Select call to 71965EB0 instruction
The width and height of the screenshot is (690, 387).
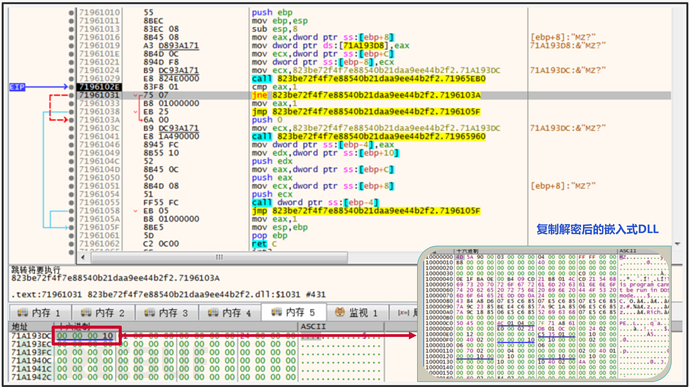pos(369,79)
